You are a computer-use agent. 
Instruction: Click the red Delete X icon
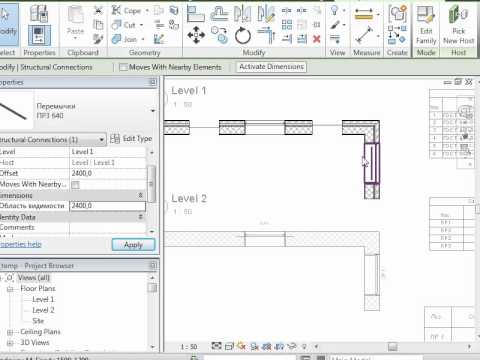[317, 39]
